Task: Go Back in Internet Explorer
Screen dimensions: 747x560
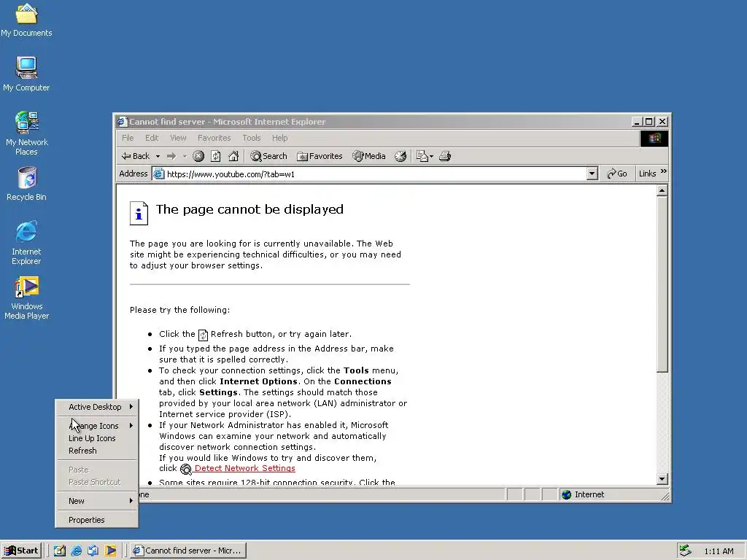Action: 136,156
